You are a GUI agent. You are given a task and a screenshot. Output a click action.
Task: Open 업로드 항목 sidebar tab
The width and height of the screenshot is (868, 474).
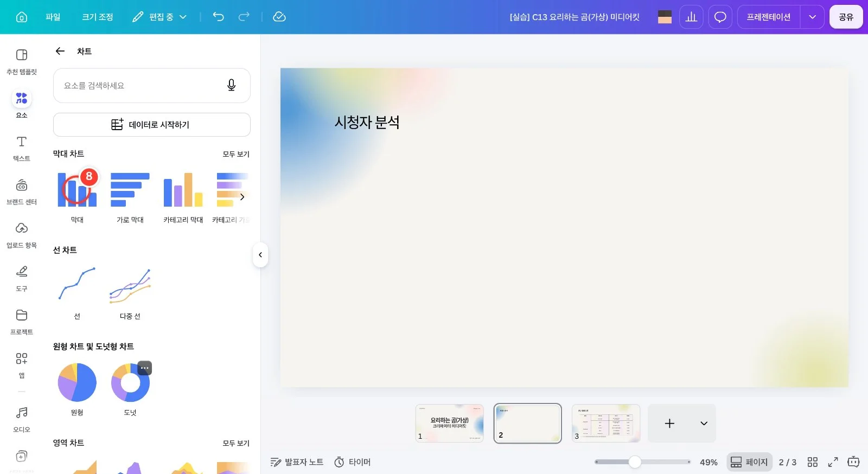pyautogui.click(x=22, y=235)
